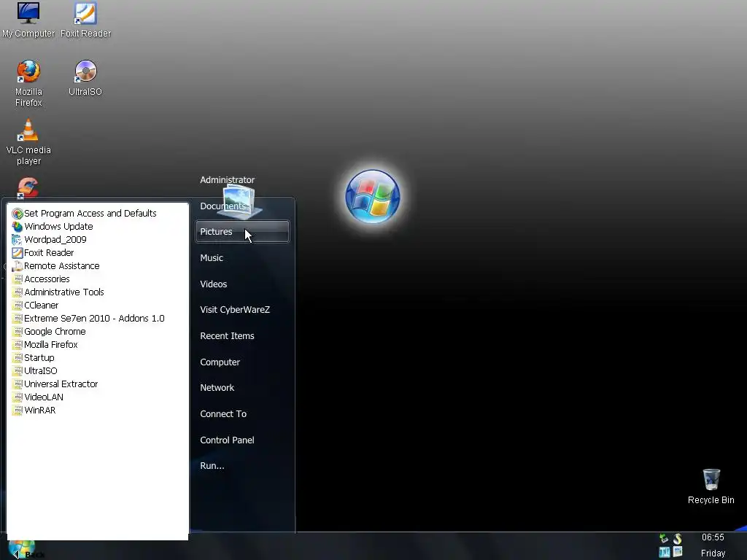Open highlighted Pictures entry
747x560 pixels.
point(242,231)
